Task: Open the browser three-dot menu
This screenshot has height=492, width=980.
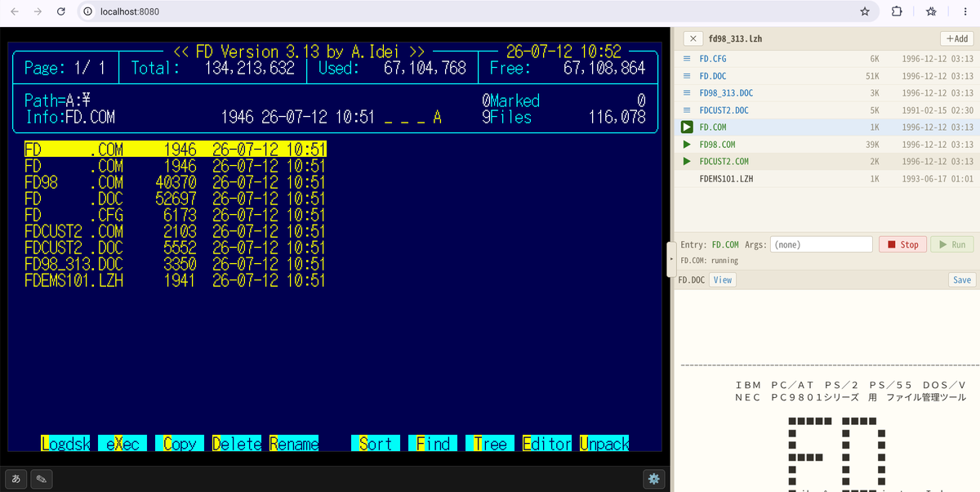Action: click(x=964, y=11)
